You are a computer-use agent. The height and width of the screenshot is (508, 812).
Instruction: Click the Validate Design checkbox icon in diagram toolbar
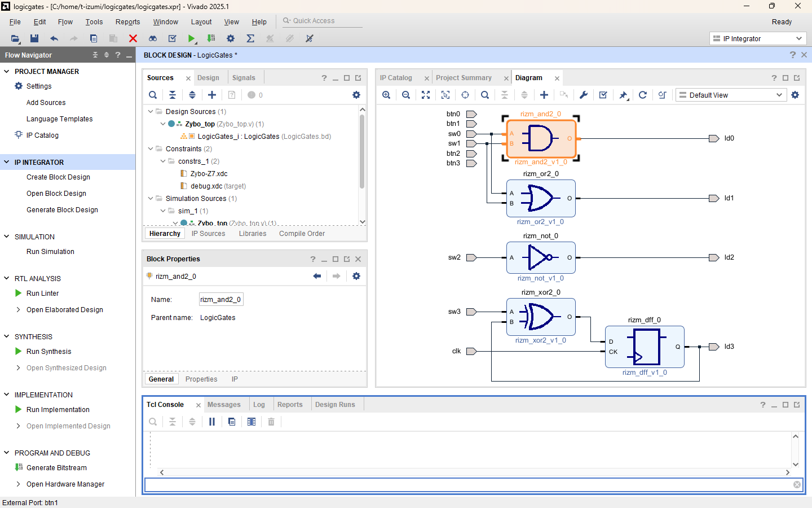pos(603,95)
